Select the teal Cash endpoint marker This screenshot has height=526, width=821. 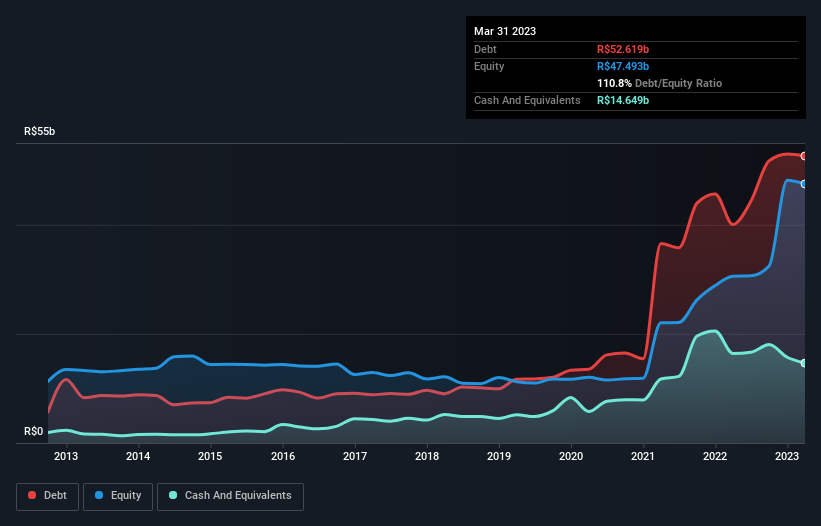click(804, 363)
